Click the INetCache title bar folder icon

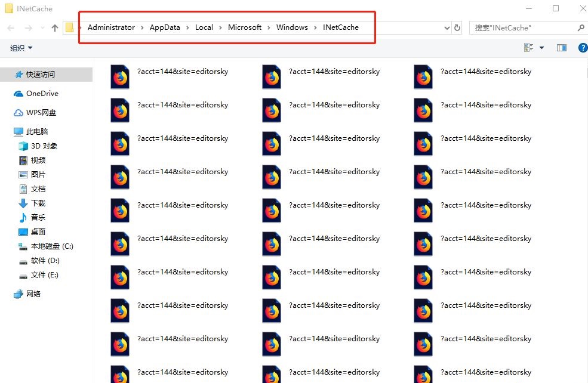[x=9, y=8]
